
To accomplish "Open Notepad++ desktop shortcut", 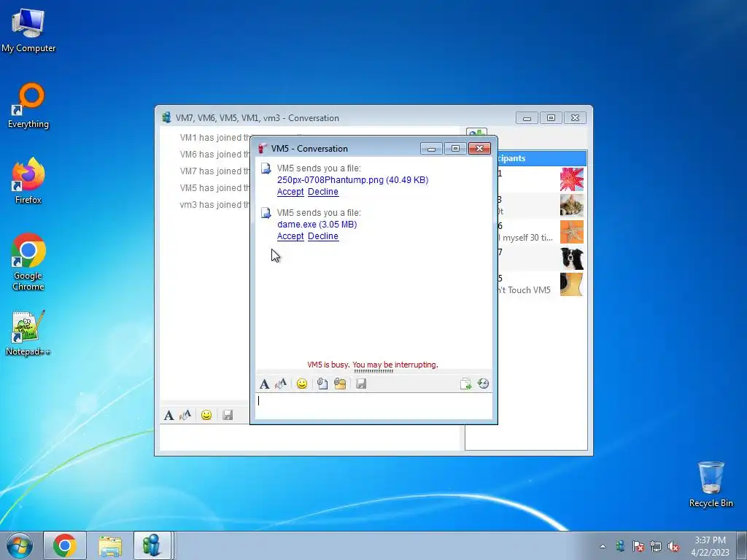I will click(x=28, y=333).
